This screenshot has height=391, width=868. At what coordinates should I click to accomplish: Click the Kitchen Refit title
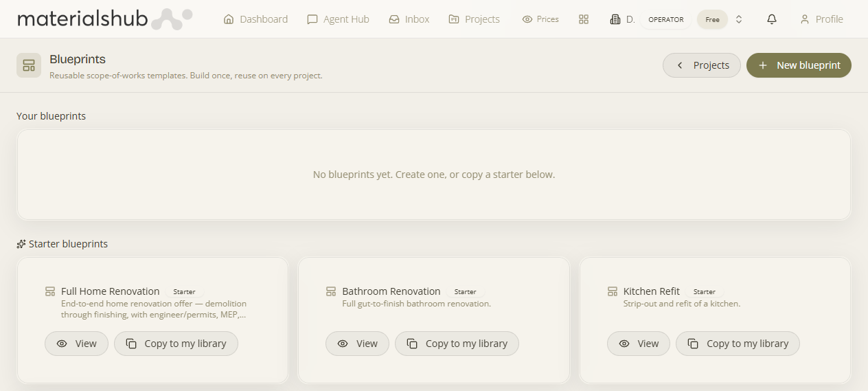[652, 291]
